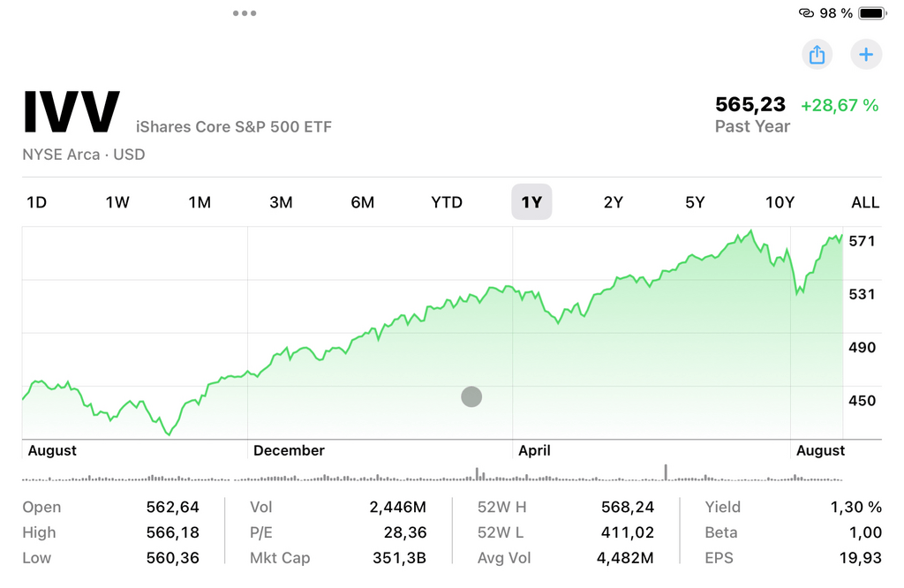Screen dimensions: 904x588
Task: Open the three-dot multitasking menu
Action: 245,13
